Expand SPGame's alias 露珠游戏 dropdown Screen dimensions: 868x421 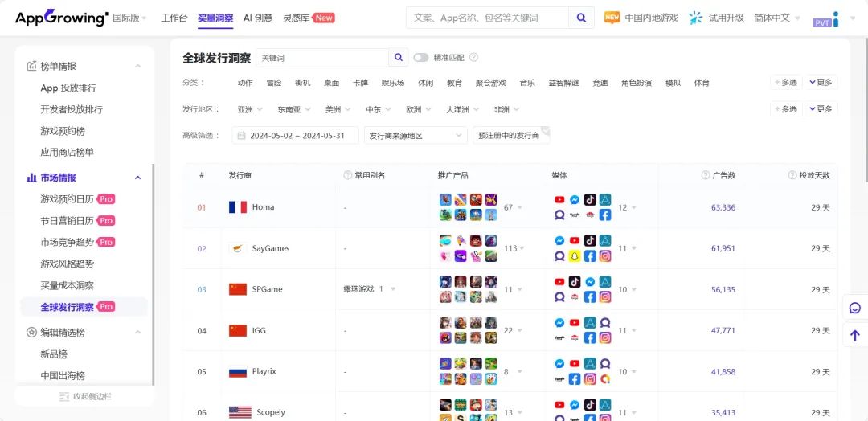pos(394,288)
